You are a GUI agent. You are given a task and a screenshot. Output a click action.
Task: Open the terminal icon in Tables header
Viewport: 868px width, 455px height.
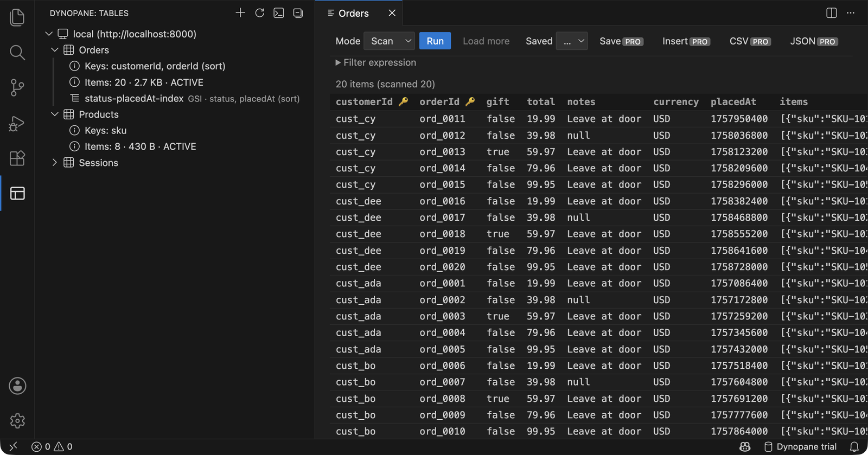279,13
